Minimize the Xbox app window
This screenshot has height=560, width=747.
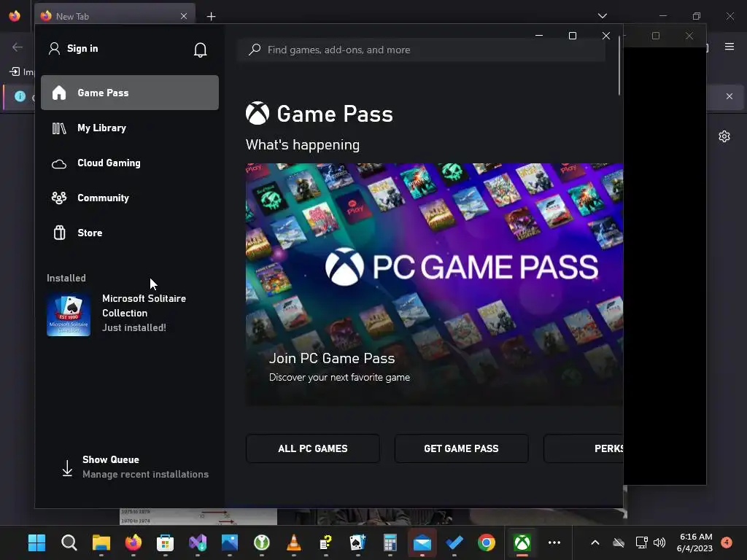tap(539, 36)
